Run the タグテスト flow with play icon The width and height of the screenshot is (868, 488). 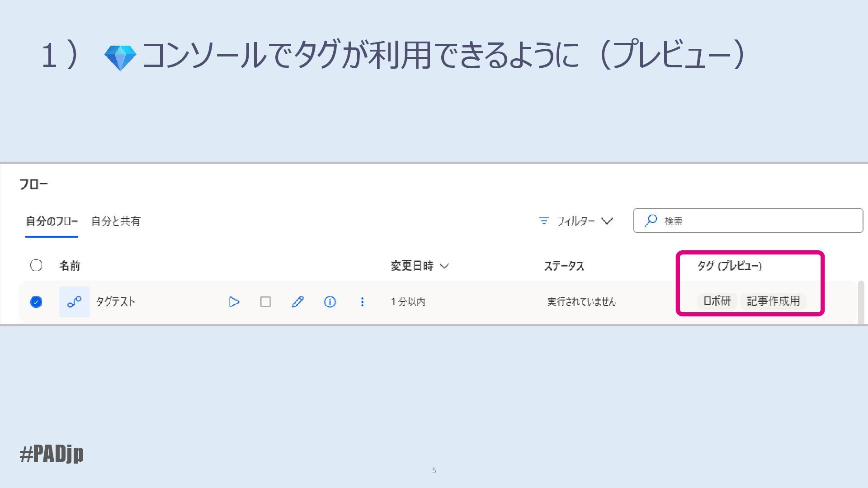tap(234, 302)
